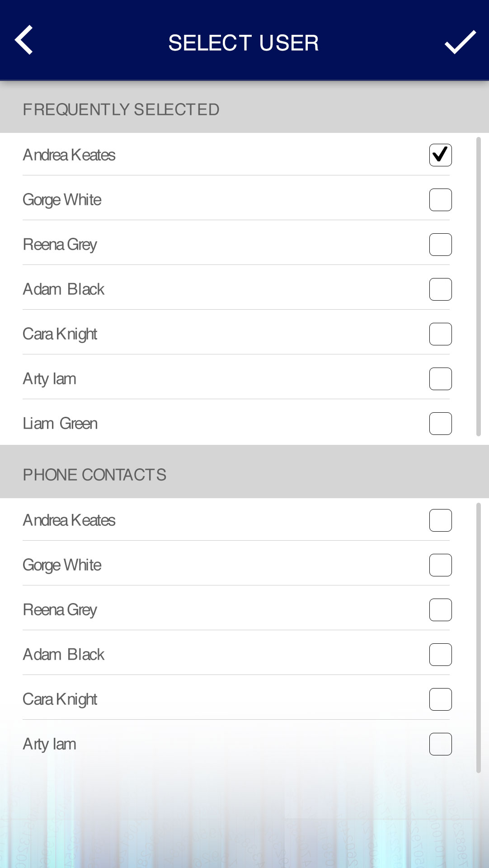Screen dimensions: 489x868
Task: Click the Frequently Selected list scrollbar
Action: point(479,286)
